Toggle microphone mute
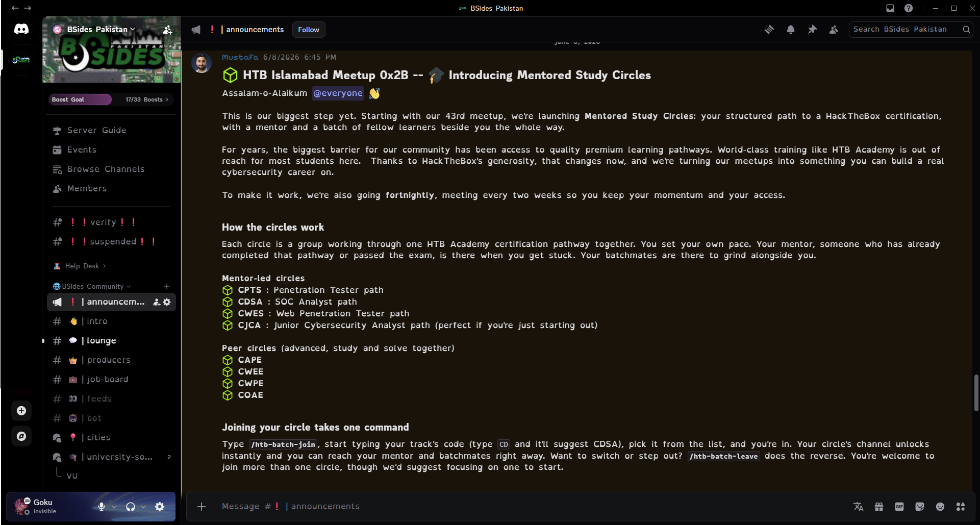 click(x=102, y=507)
